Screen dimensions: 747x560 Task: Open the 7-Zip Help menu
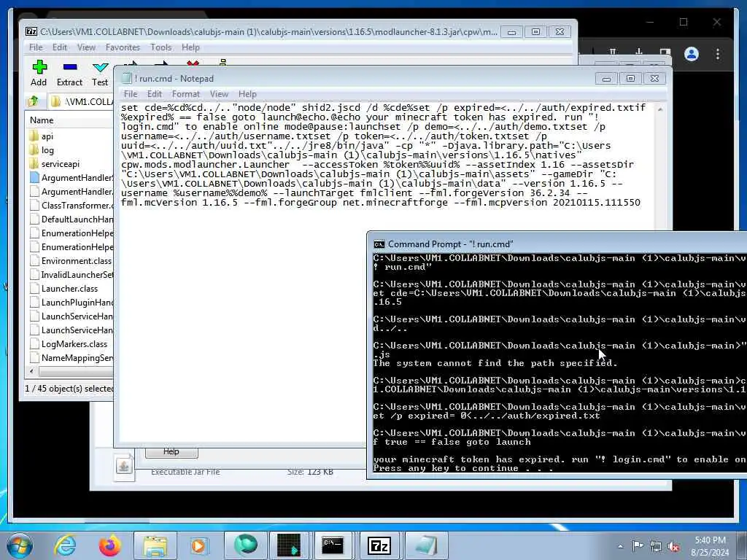190,47
